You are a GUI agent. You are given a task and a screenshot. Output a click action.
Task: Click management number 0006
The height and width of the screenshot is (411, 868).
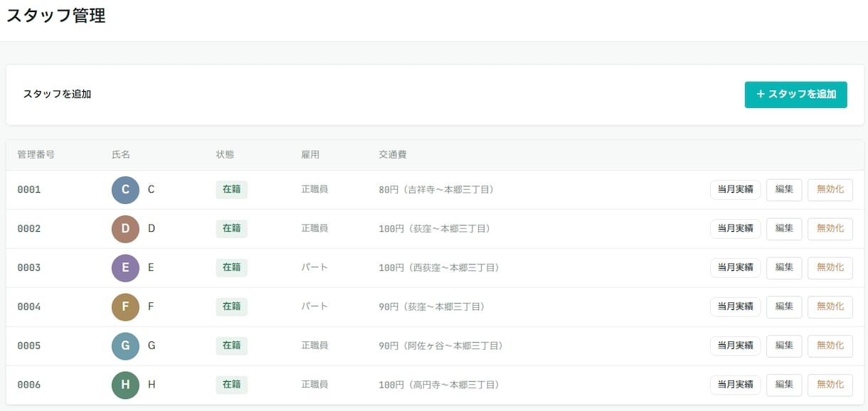[29, 385]
